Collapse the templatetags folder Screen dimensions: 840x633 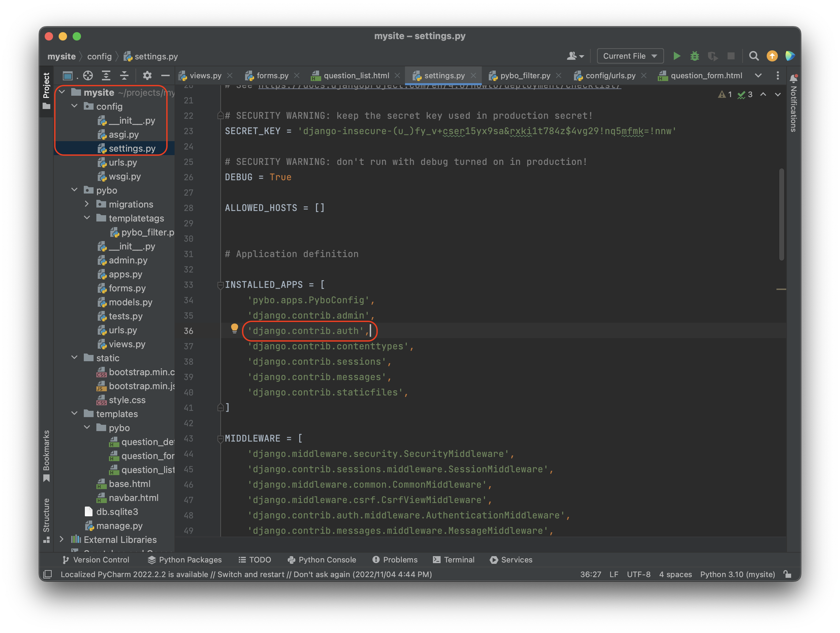click(x=87, y=218)
